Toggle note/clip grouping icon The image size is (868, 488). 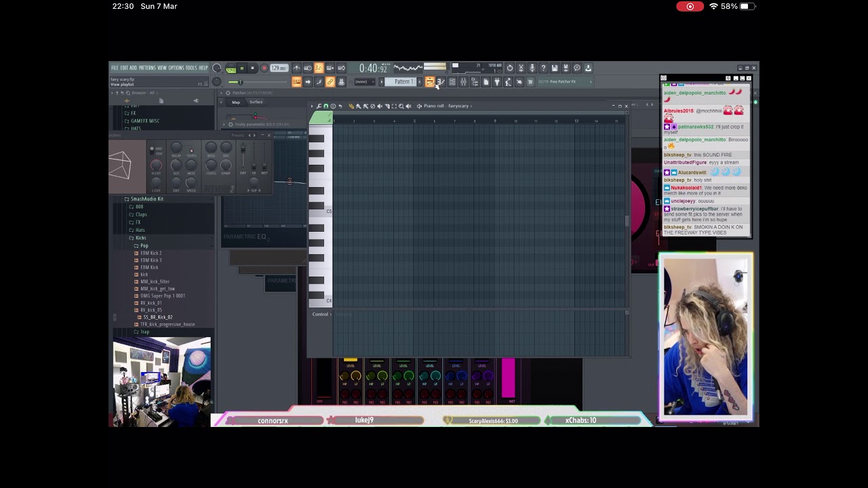319,81
